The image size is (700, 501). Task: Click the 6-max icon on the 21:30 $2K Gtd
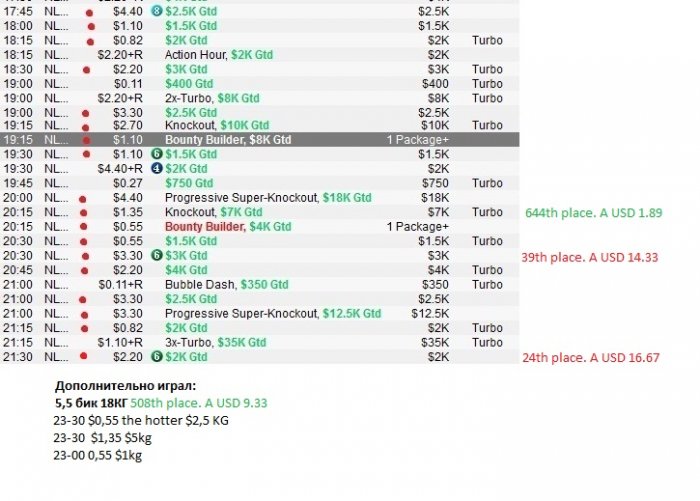pyautogui.click(x=156, y=356)
